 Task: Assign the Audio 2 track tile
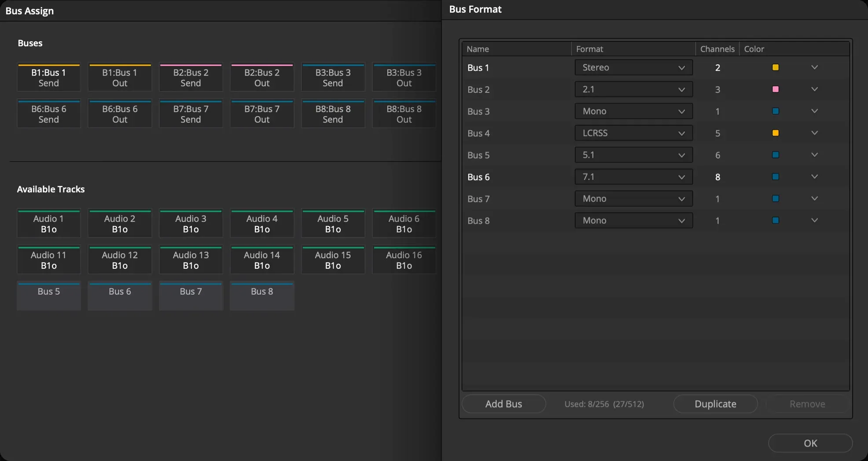120,223
